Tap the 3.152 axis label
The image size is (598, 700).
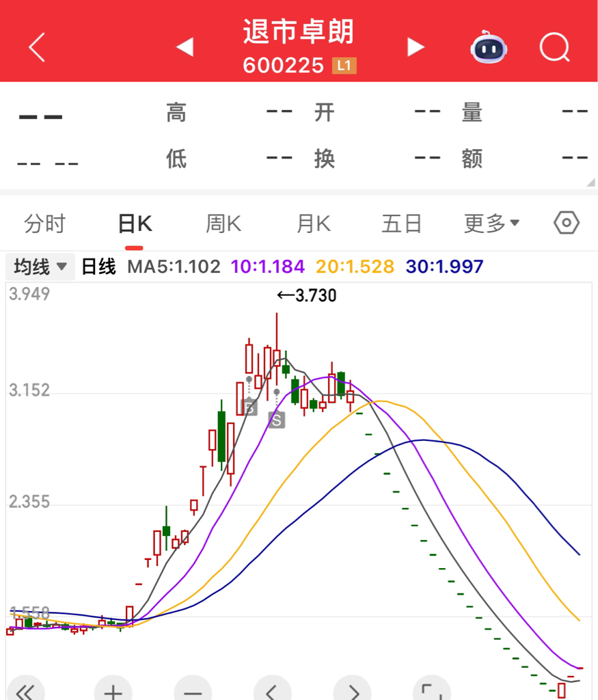click(x=29, y=390)
